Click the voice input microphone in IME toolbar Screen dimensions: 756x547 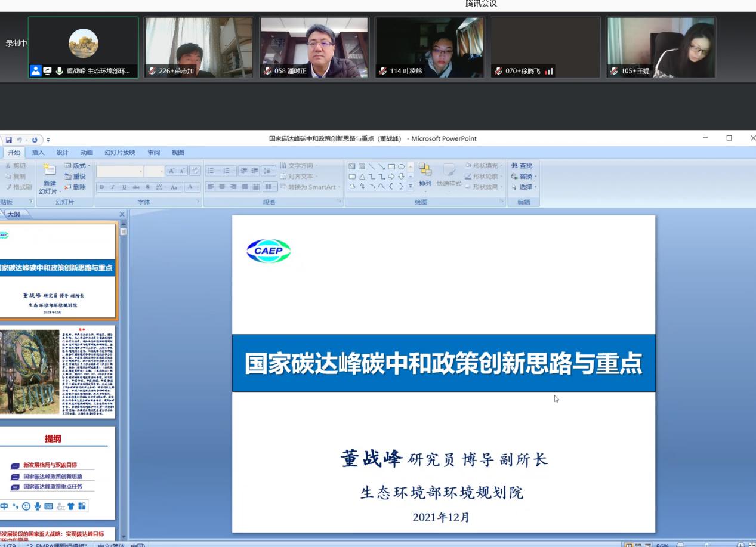click(38, 506)
